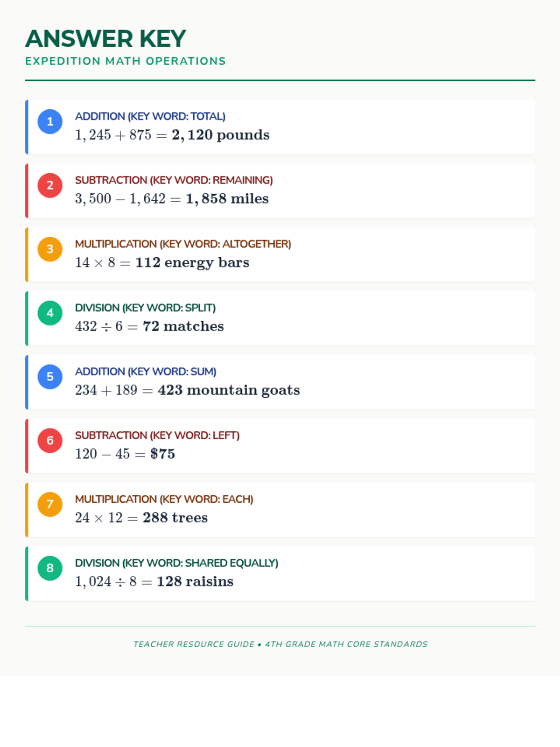Viewport: 560px width, 747px height.
Task: Select the Subtraction (Key Word: Remaining) heading
Action: (174, 180)
